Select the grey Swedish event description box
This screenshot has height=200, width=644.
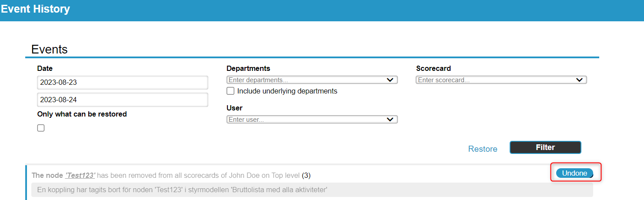[x=312, y=190]
